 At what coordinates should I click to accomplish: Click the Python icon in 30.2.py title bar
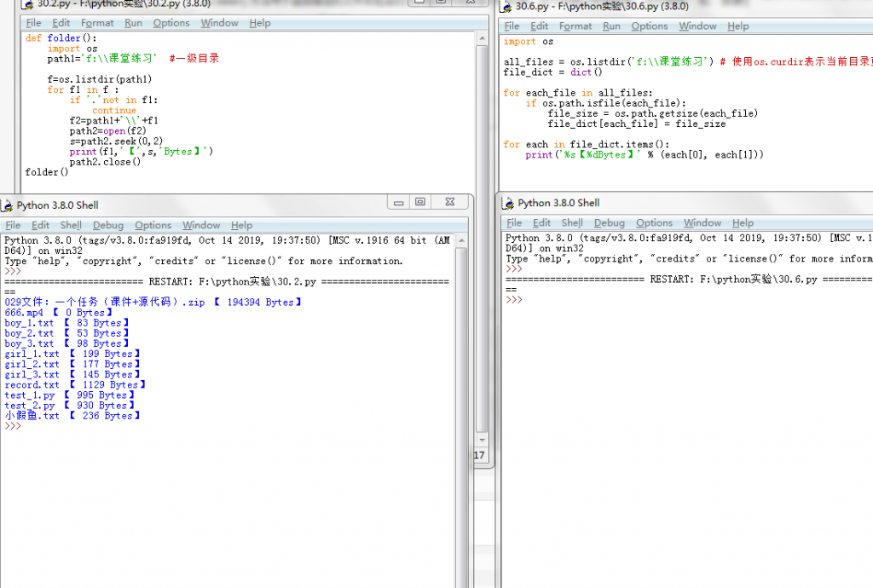point(29,4)
